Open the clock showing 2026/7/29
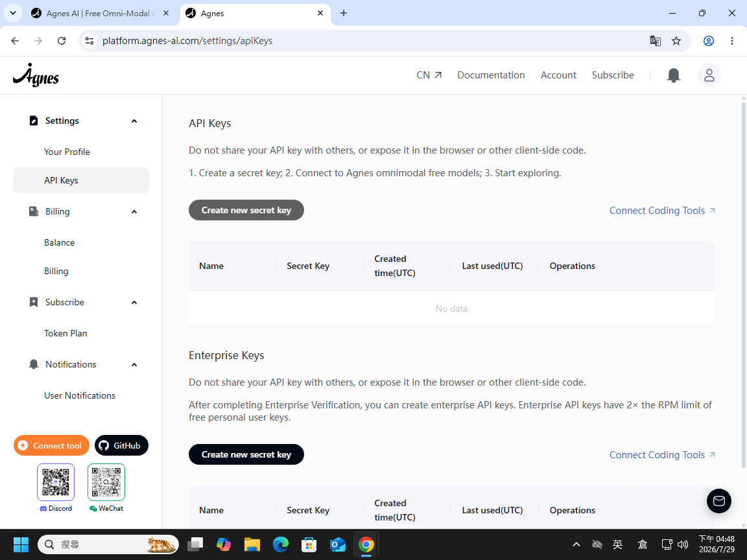This screenshot has height=560, width=747. click(717, 544)
